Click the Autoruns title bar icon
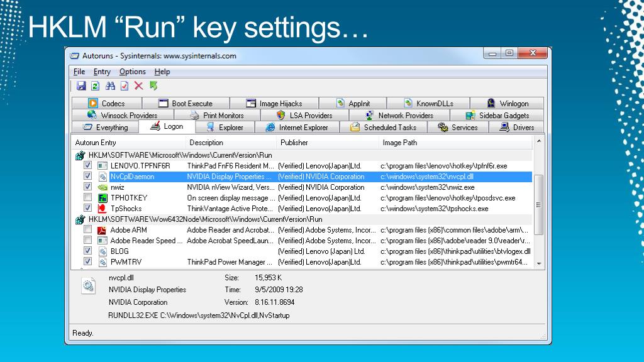Screen dimensions: 644x362 coord(74,56)
